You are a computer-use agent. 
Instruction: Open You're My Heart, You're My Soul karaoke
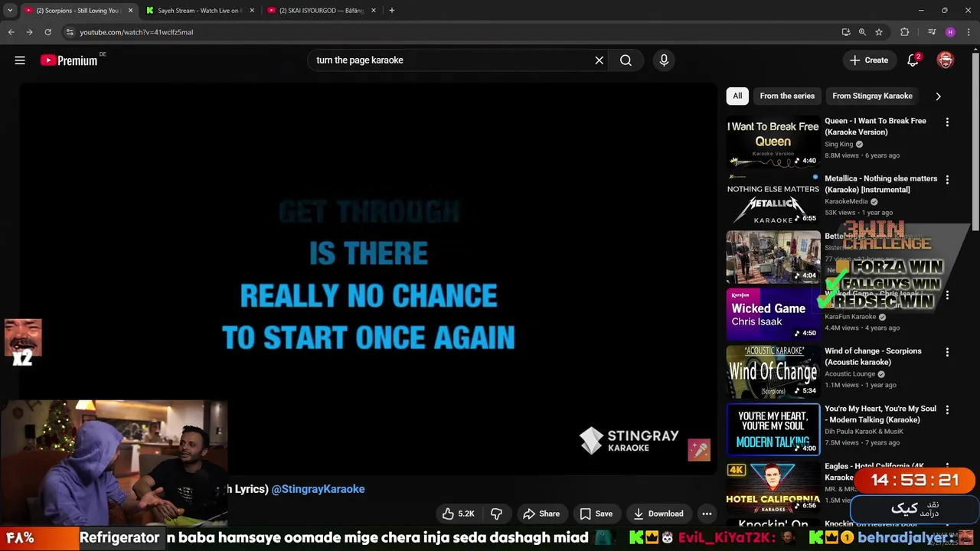pos(773,429)
